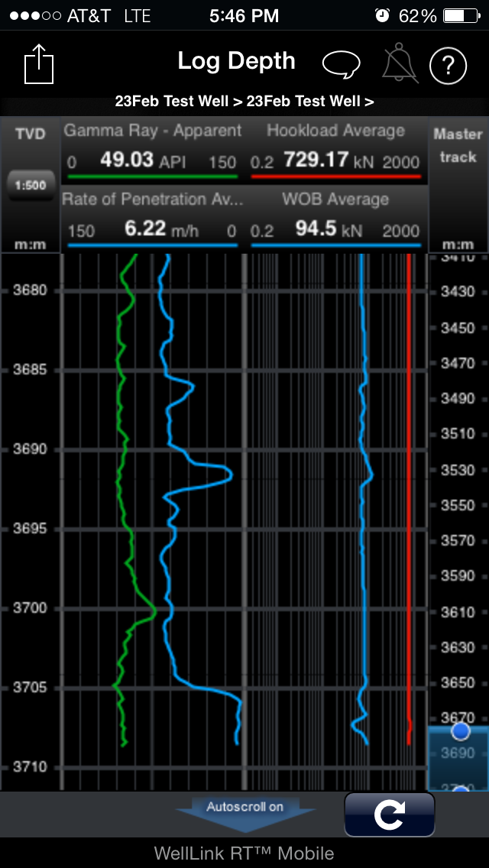Click the 3610 master track depth label
The height and width of the screenshot is (868, 489).
pos(458,612)
